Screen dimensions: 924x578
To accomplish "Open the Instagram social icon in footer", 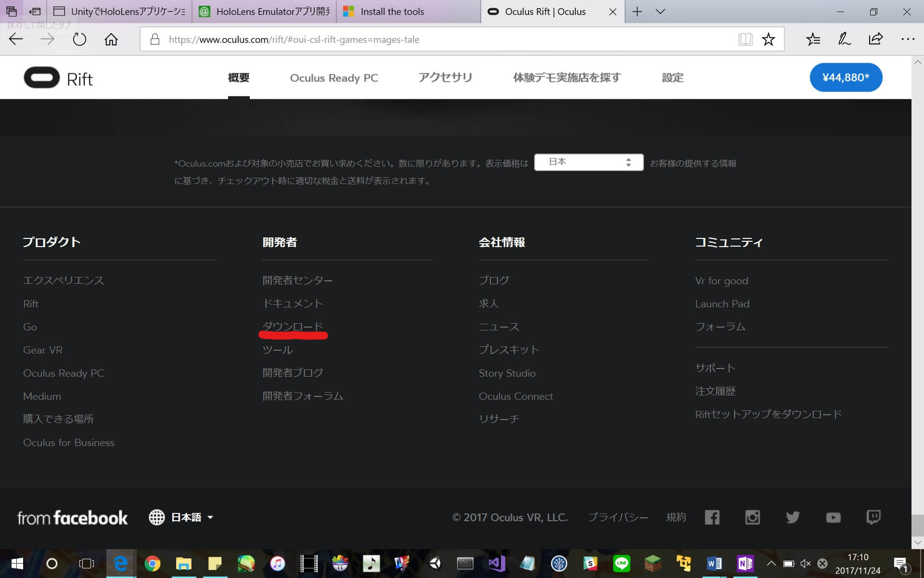I will click(x=752, y=517).
